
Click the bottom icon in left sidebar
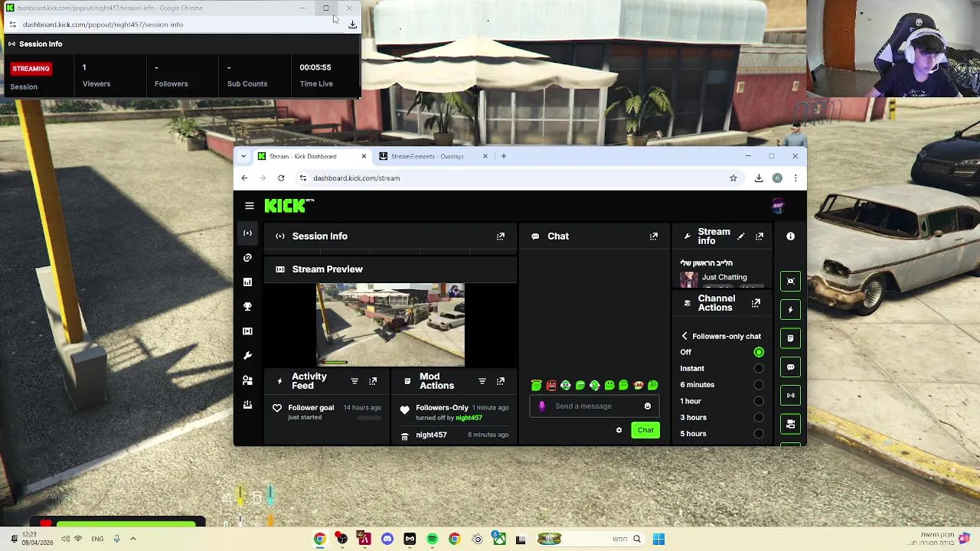(247, 405)
